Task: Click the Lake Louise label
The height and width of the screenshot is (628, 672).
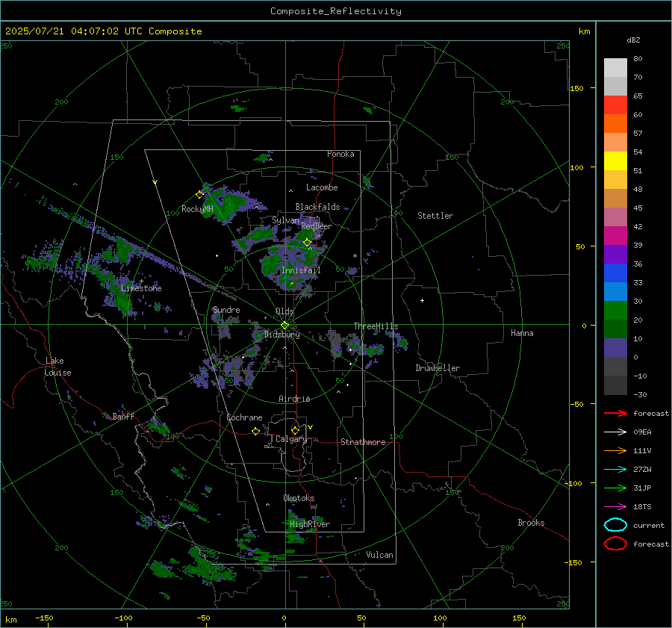Action: pyautogui.click(x=57, y=367)
